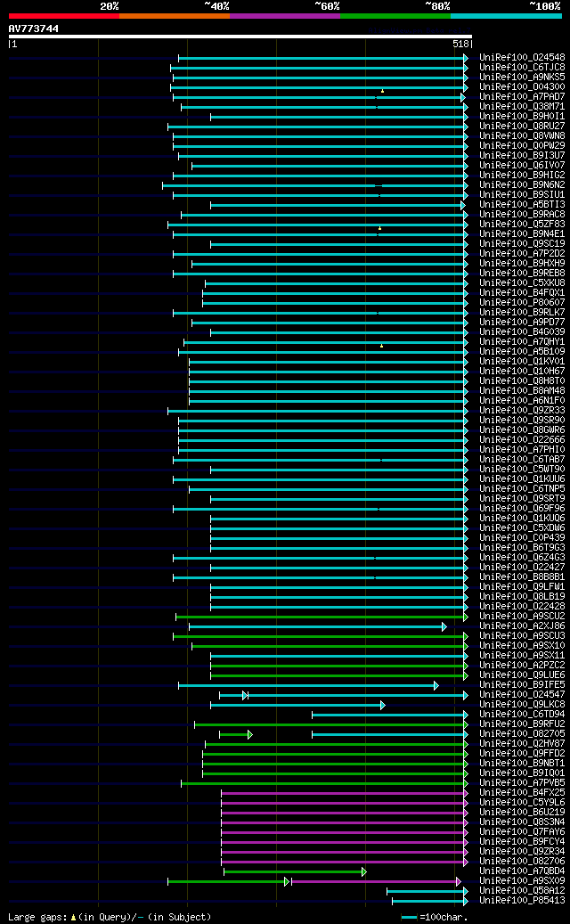This screenshot has height=924, width=570.
Task: Open hit UniRef100_A7PAD7
Action: click(522, 97)
